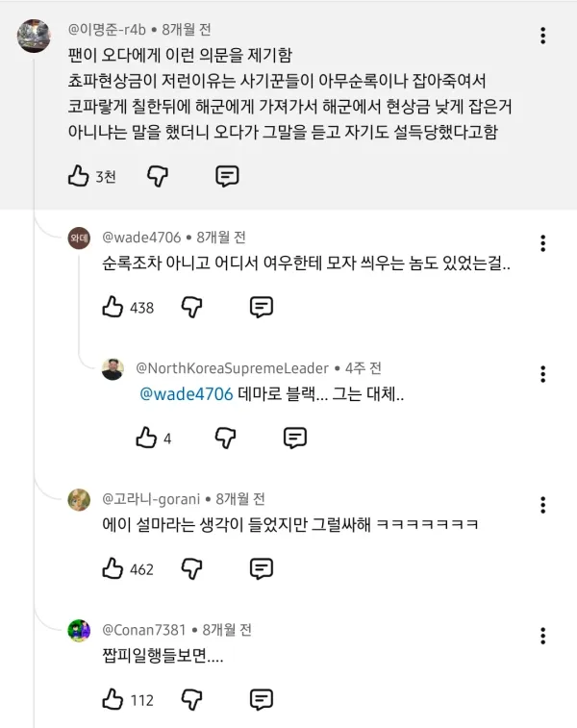The height and width of the screenshot is (728, 577).
Task: Open more options for @NorthKoreaSupremeLeader's comment
Action: point(542,374)
